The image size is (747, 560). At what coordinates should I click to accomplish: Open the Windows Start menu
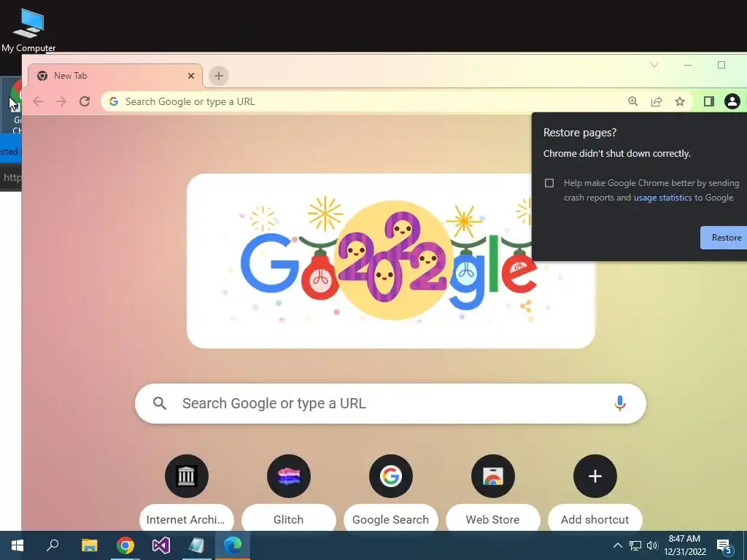(x=18, y=545)
